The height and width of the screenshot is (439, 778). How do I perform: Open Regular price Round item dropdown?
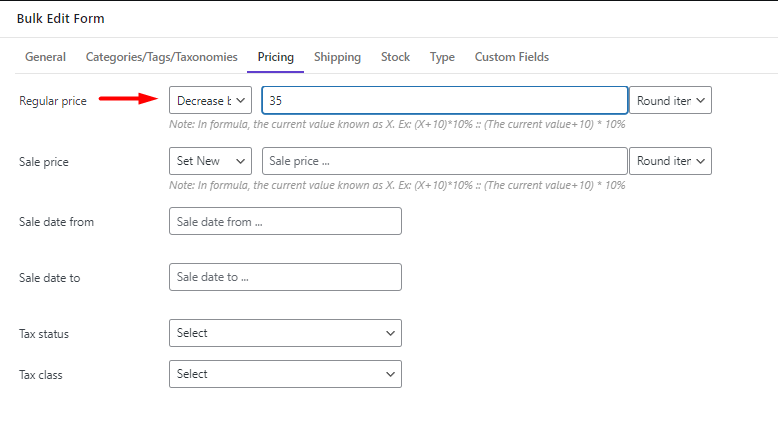point(670,100)
